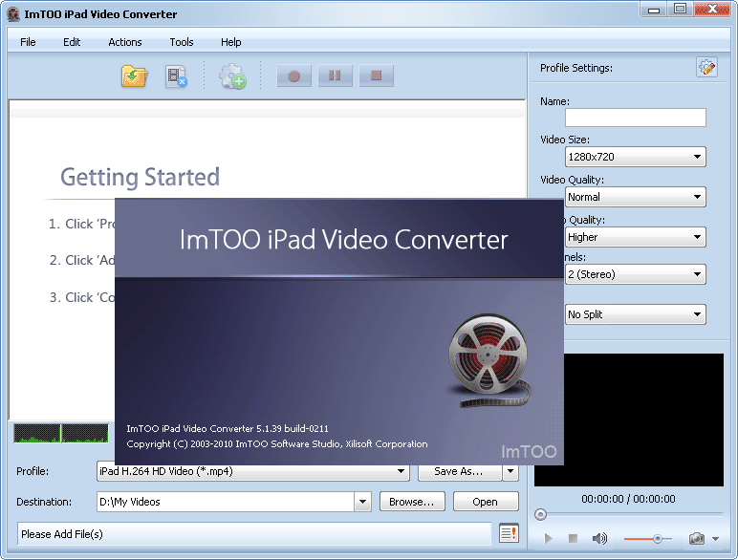Open the Tools menu

pyautogui.click(x=182, y=42)
